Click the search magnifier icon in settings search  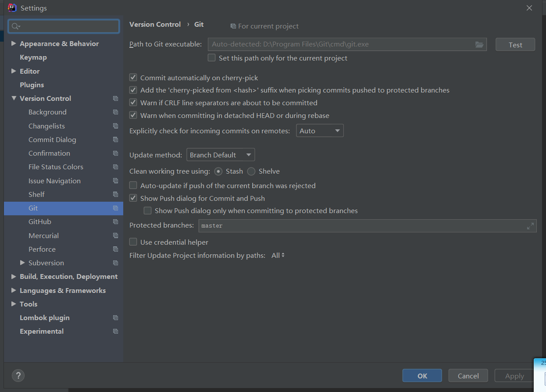[16, 26]
